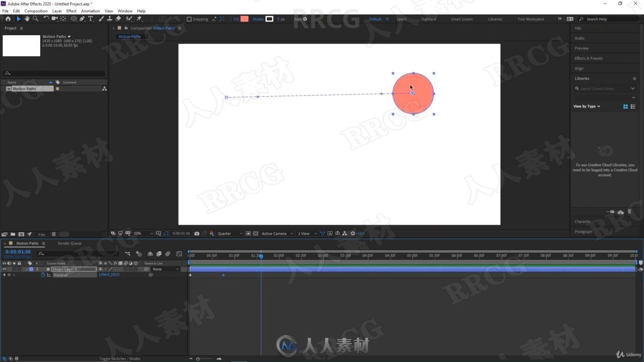Take a snapshot with the camera icon
The width and height of the screenshot is (644, 362).
(x=197, y=233)
